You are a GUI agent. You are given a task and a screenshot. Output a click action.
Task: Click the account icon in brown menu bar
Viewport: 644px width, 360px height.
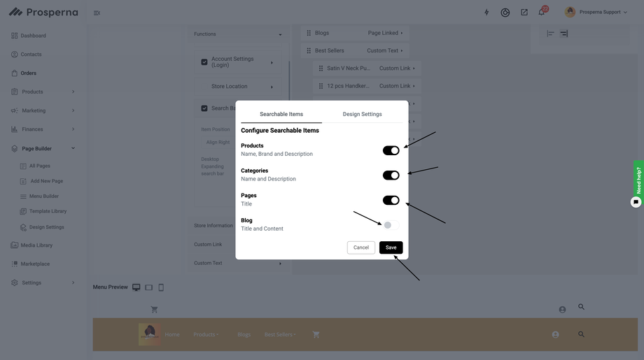click(x=555, y=335)
